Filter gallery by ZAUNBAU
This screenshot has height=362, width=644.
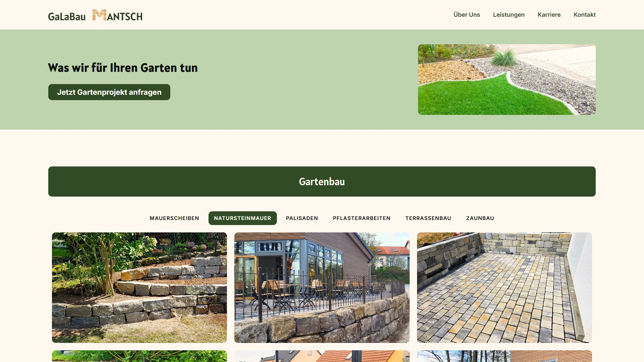click(480, 218)
